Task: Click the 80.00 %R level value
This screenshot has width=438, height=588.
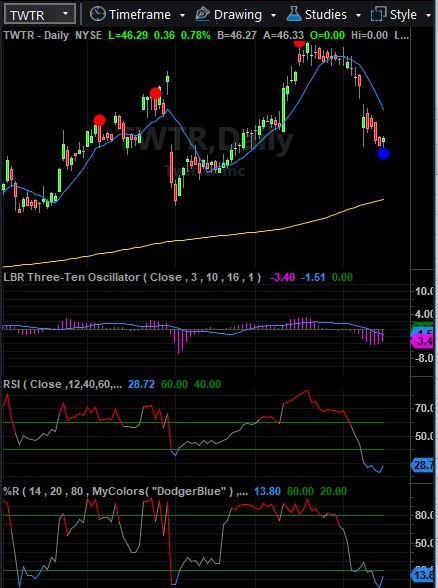Action: click(x=300, y=491)
